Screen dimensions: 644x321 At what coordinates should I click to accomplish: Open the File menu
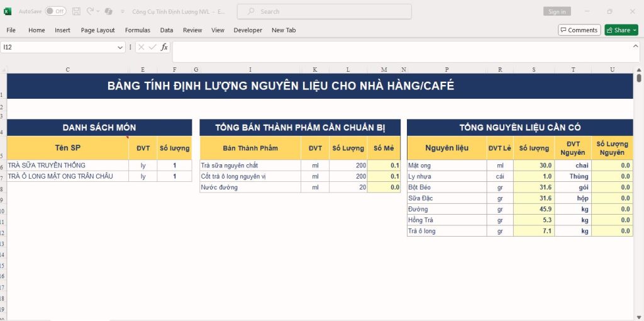(x=11, y=30)
